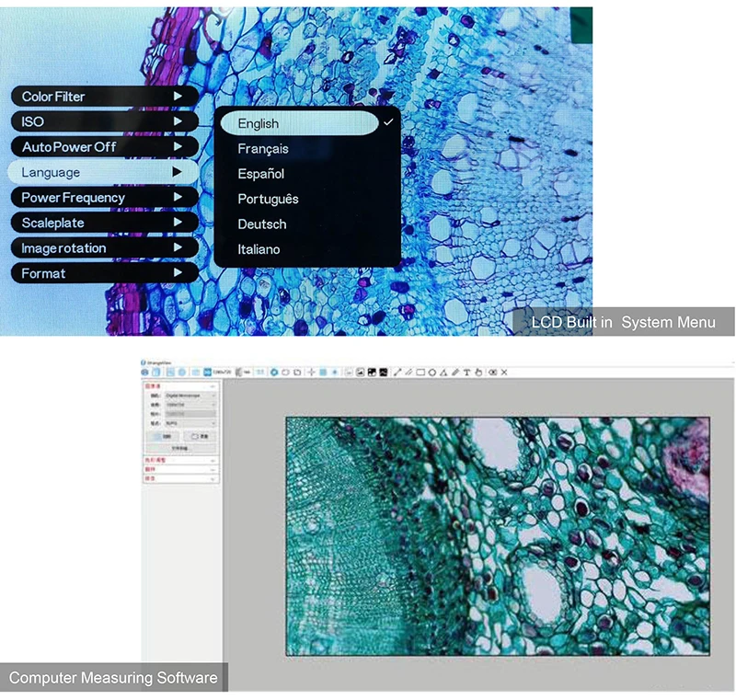Click the crosshair icon in toolbar

tap(311, 372)
